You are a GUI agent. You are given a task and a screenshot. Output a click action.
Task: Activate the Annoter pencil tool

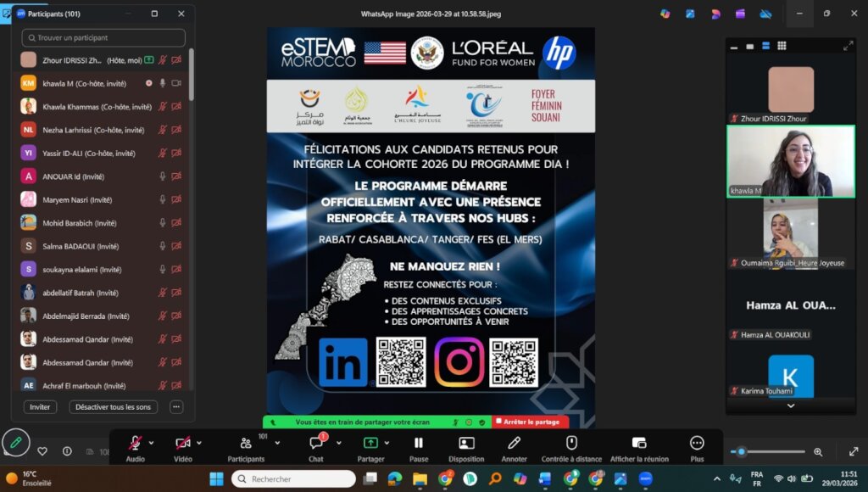pos(514,448)
